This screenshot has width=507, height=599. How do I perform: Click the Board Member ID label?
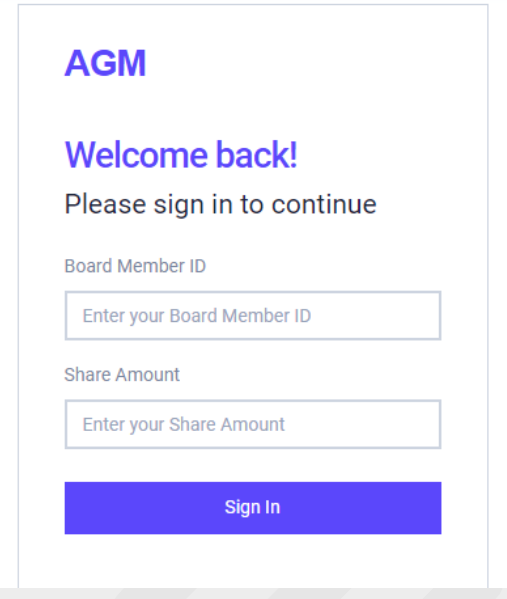[x=135, y=266]
